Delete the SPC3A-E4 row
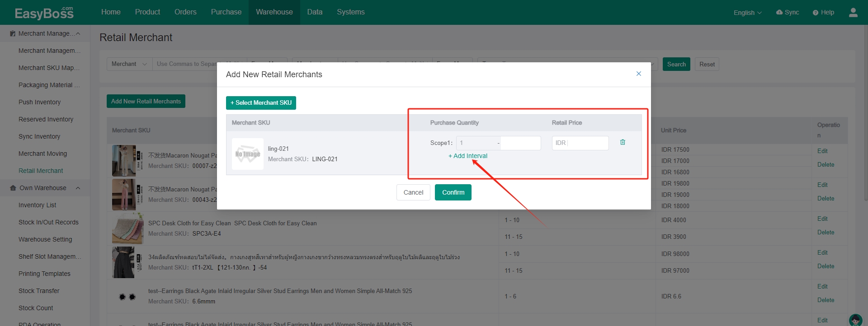This screenshot has height=326, width=868. point(826,232)
